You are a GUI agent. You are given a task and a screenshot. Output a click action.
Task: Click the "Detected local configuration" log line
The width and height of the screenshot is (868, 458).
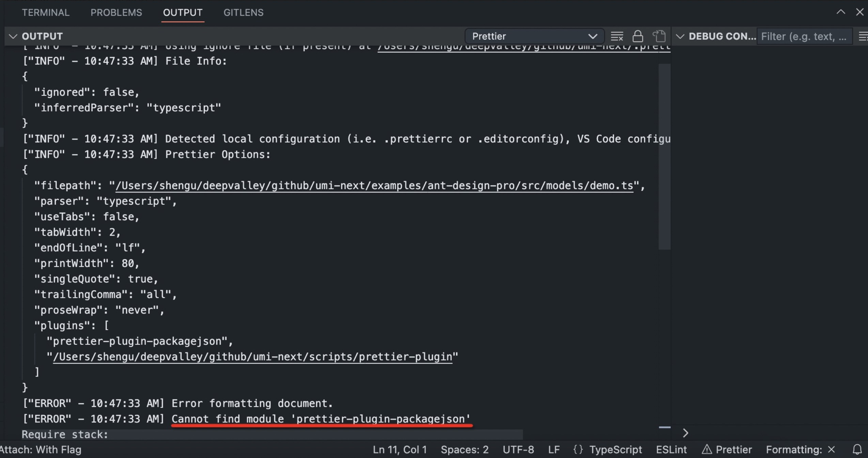coord(346,139)
